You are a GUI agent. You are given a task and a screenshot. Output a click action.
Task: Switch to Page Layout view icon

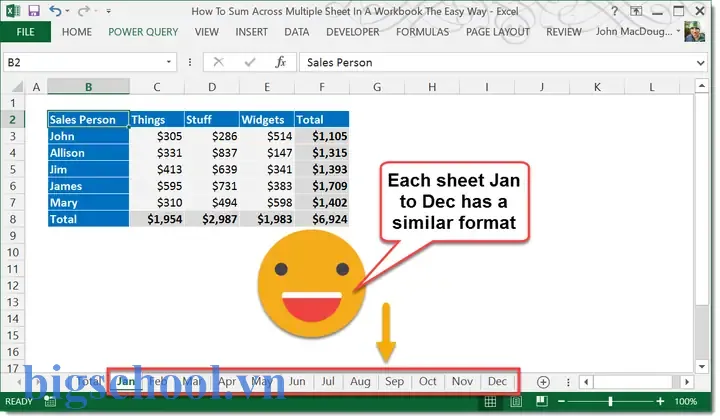click(x=516, y=402)
